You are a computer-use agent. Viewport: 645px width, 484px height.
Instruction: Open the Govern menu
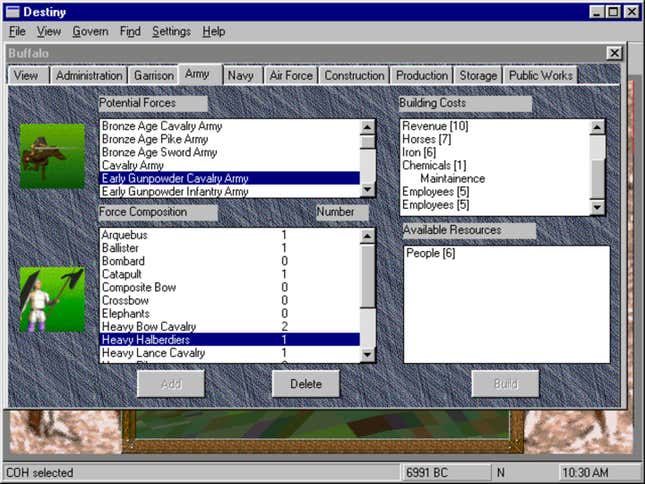pos(90,31)
